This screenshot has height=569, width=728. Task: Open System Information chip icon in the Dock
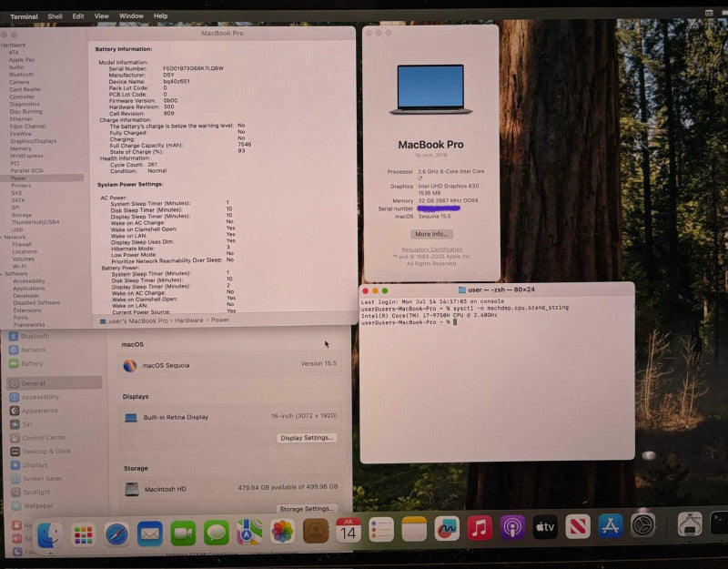[690, 524]
